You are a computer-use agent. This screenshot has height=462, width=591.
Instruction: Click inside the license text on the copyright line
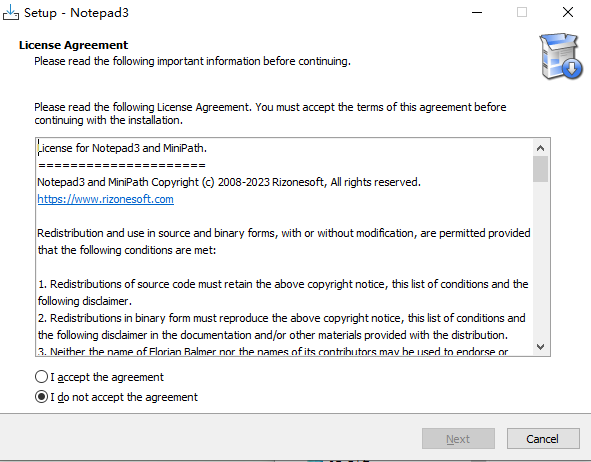pos(229,182)
